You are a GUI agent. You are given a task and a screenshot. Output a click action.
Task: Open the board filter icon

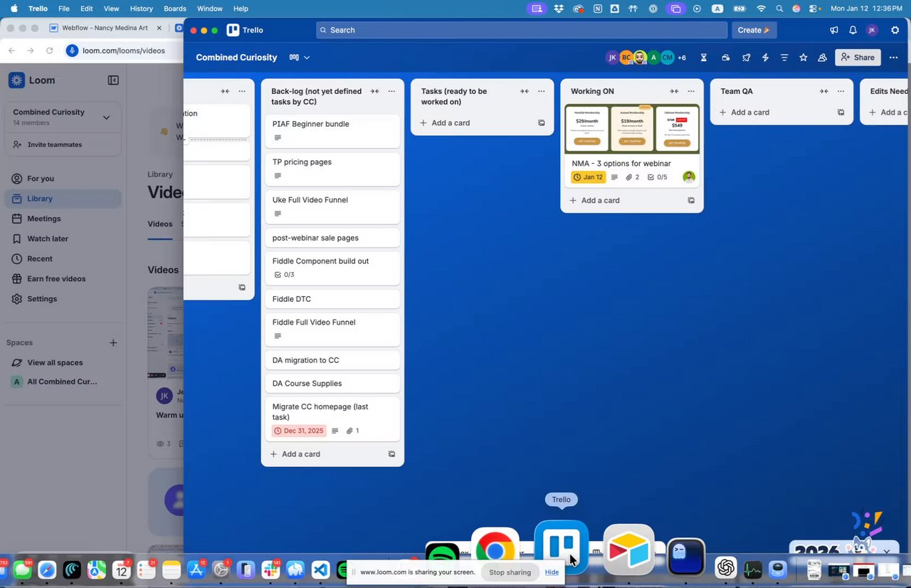[x=784, y=58]
